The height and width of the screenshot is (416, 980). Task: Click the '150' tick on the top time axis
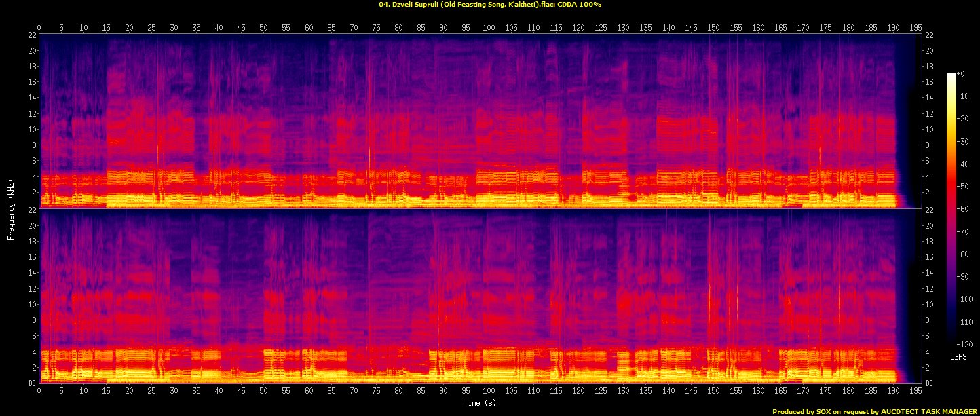pyautogui.click(x=713, y=27)
